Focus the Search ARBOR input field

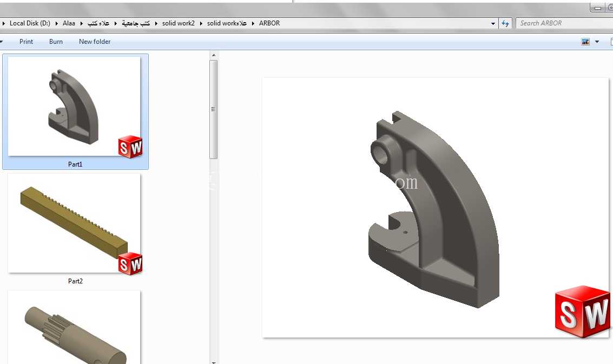(564, 23)
